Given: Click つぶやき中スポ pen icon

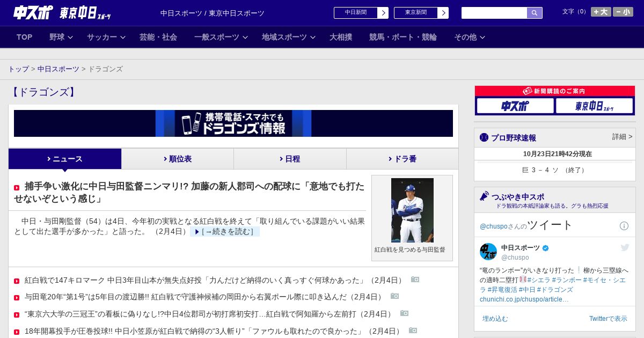Looking at the screenshot, I should [x=484, y=196].
